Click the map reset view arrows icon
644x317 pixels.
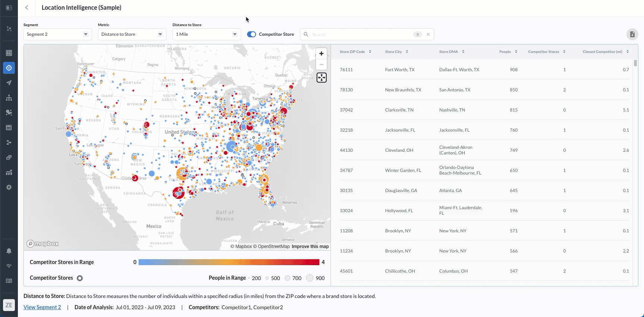point(321,78)
